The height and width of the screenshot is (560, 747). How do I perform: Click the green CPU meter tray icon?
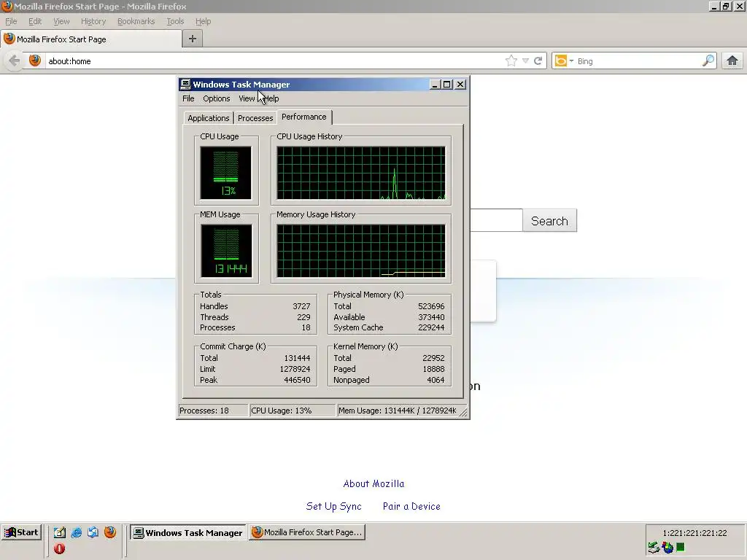click(x=681, y=547)
